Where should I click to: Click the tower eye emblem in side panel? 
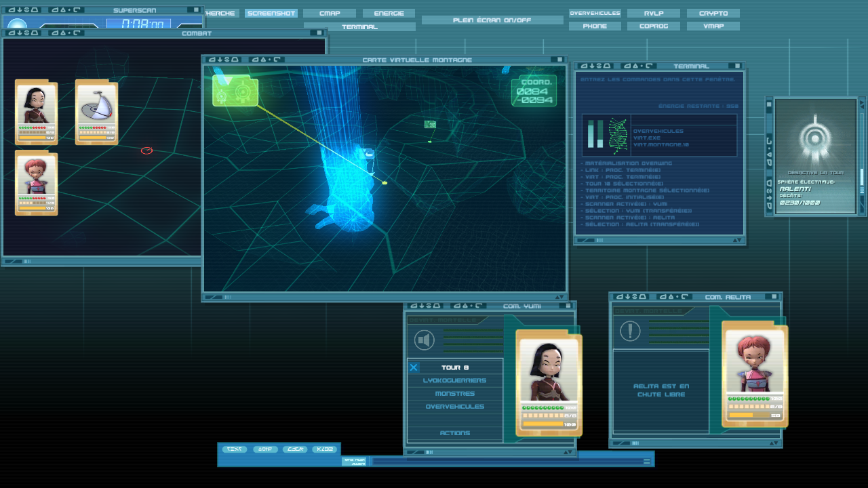click(x=815, y=139)
